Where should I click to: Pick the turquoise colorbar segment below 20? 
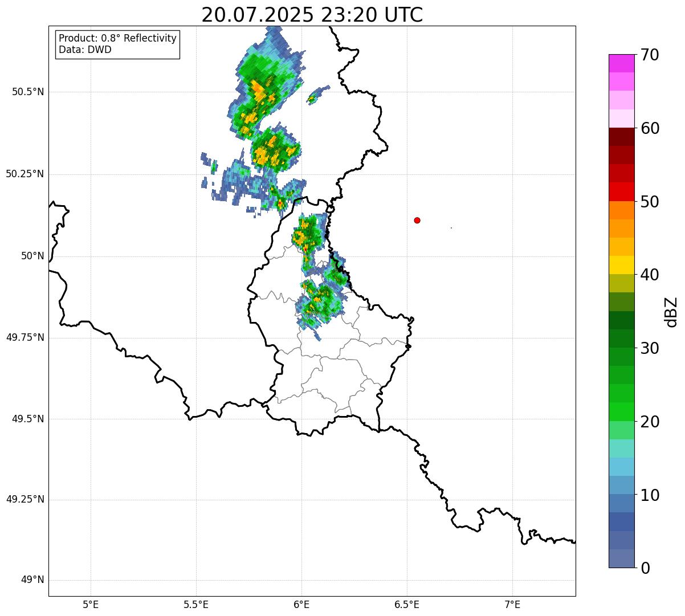622,448
